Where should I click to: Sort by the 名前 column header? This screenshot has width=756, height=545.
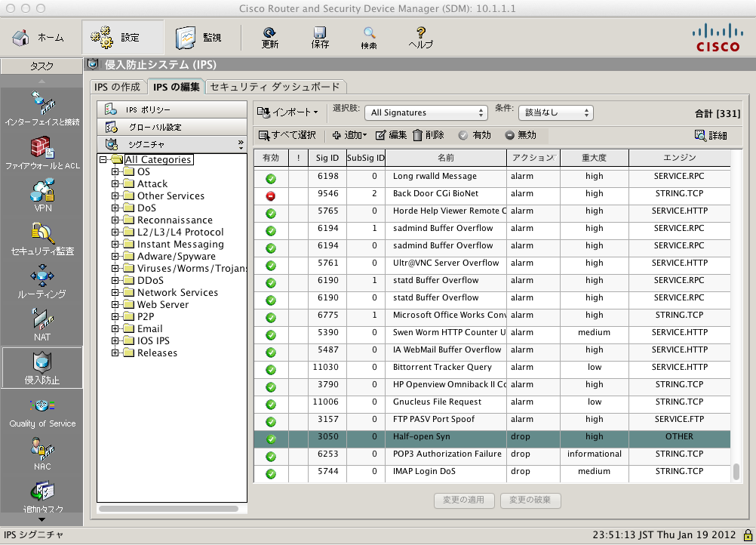[446, 158]
